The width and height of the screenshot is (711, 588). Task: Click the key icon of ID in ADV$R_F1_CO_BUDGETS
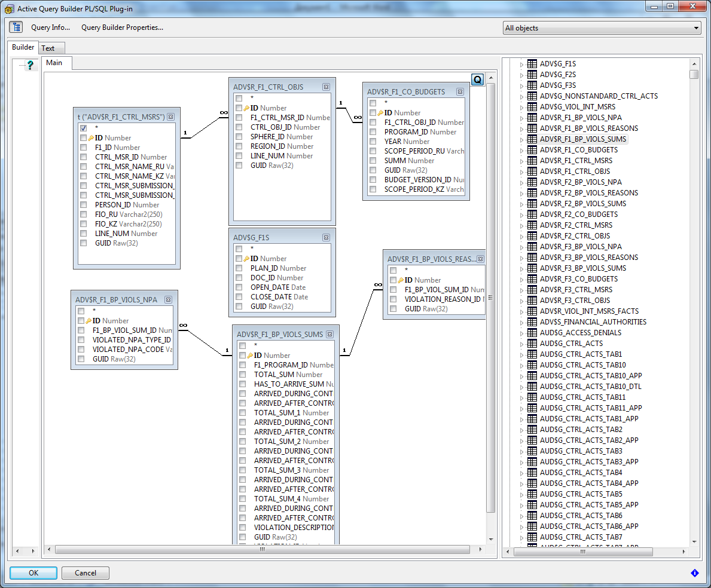coord(380,113)
